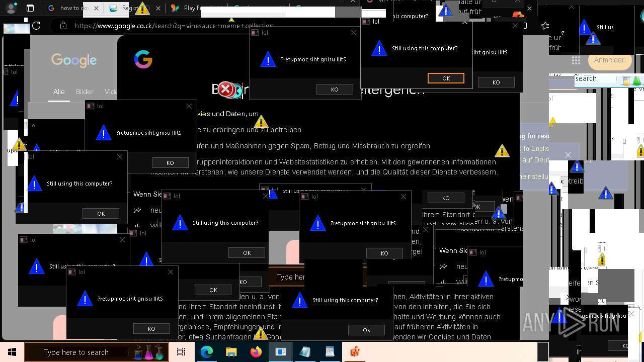Screen dimensions: 644x362
Task: Click the google.co.ck address bar URL
Action: coord(174,26)
